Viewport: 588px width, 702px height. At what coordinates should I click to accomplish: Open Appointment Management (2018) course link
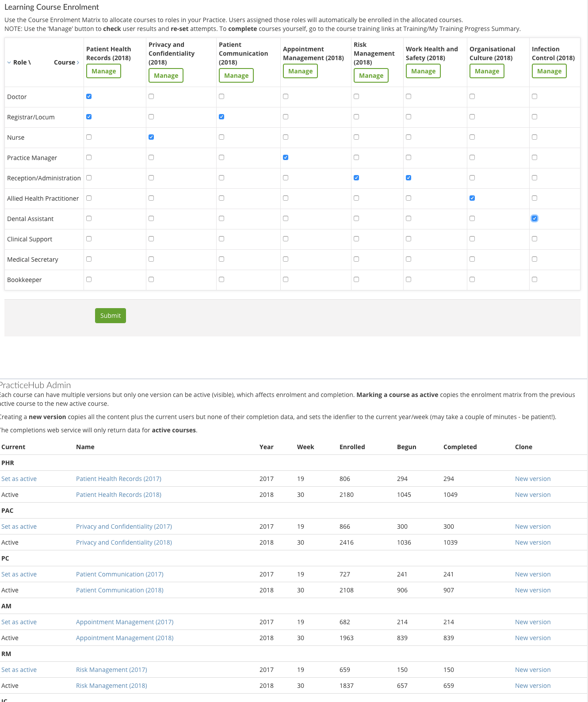pyautogui.click(x=125, y=638)
